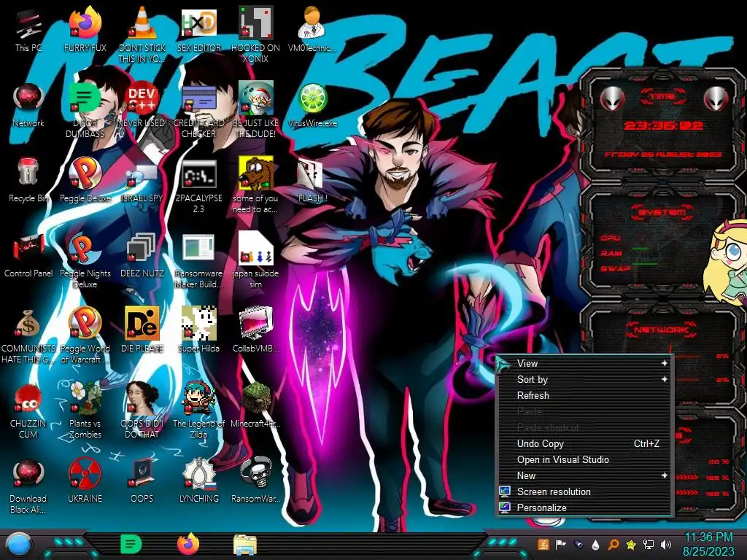Open the magnifier tray icon
Viewport: 747px width, 560px height.
click(614, 544)
